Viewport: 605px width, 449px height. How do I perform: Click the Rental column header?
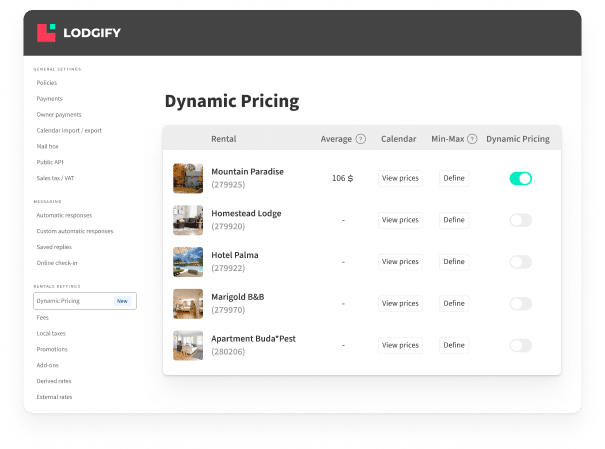click(x=223, y=139)
